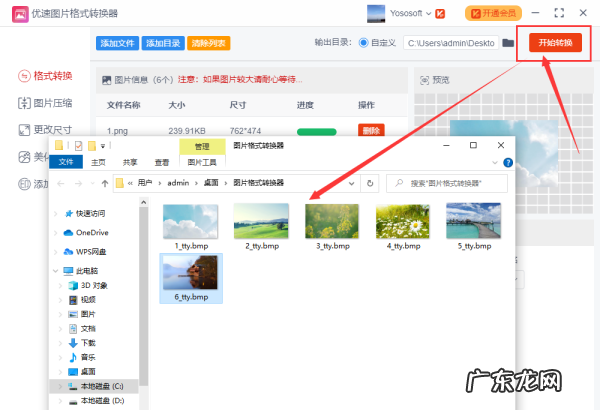This screenshot has width=600, height=410.
Task: Open the 格式转换 sidebar section
Action: (47, 76)
